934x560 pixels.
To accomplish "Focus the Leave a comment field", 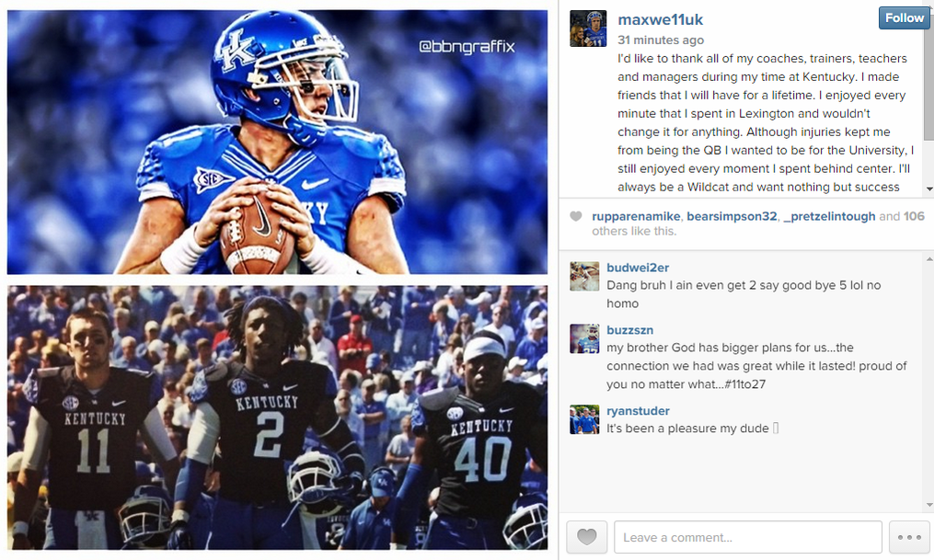I will pyautogui.click(x=748, y=537).
